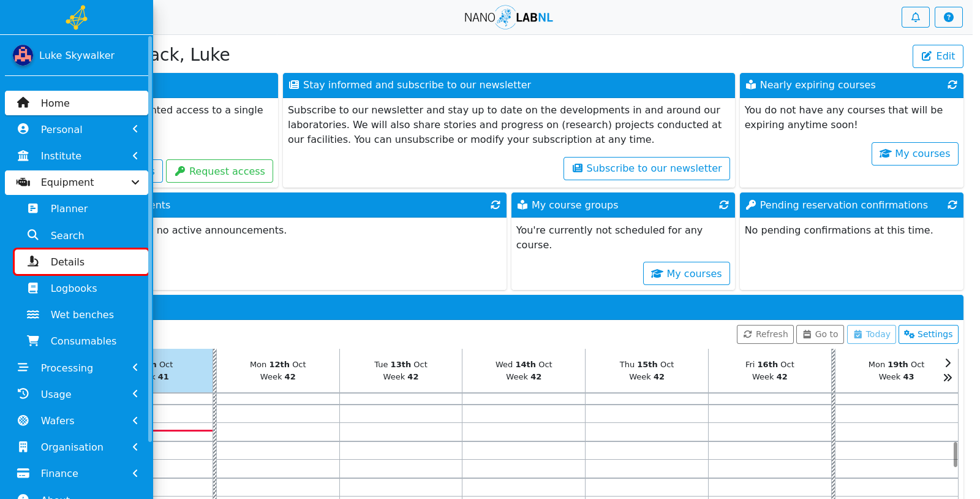Expand the Organisation menu

pos(77,447)
